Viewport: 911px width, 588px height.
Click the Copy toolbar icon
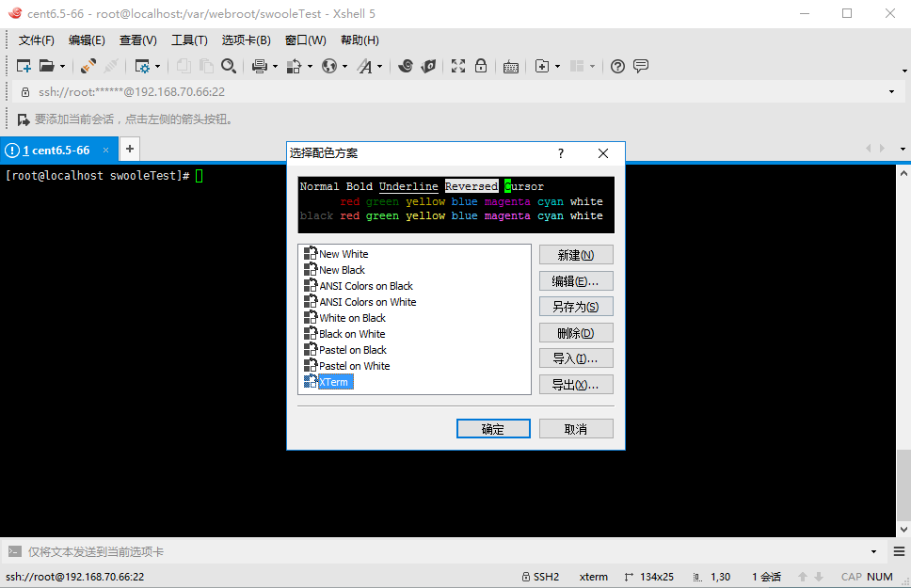[184, 66]
